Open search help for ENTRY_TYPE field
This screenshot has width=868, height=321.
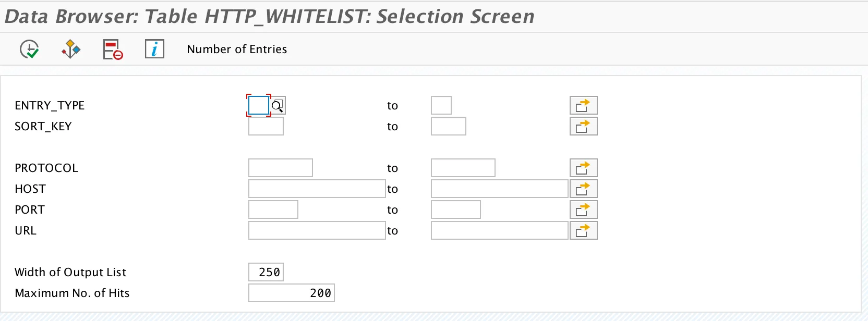click(x=278, y=106)
